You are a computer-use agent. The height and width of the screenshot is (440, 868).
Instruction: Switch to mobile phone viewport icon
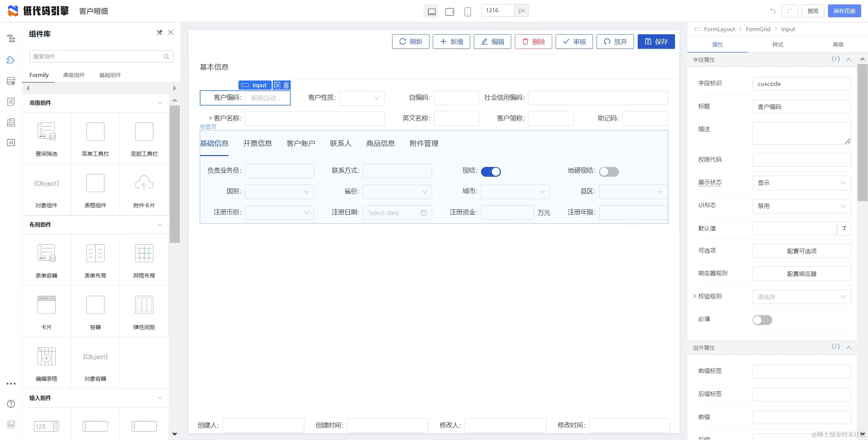pos(467,12)
